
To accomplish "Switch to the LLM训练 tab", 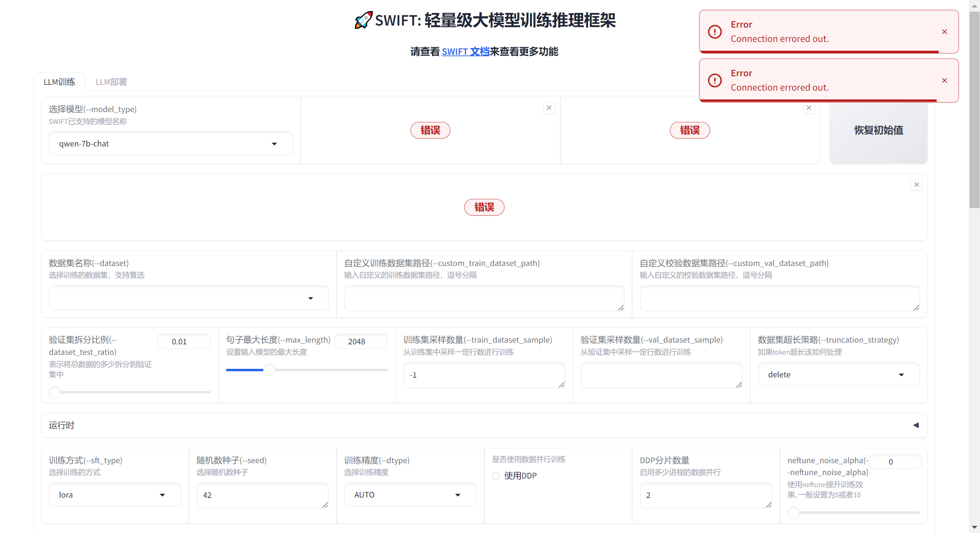I will [59, 82].
